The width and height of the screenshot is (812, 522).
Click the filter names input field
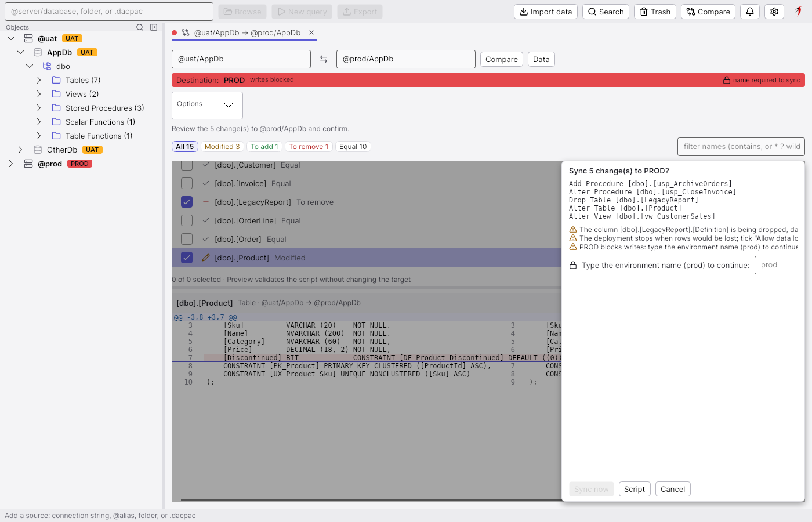point(741,147)
